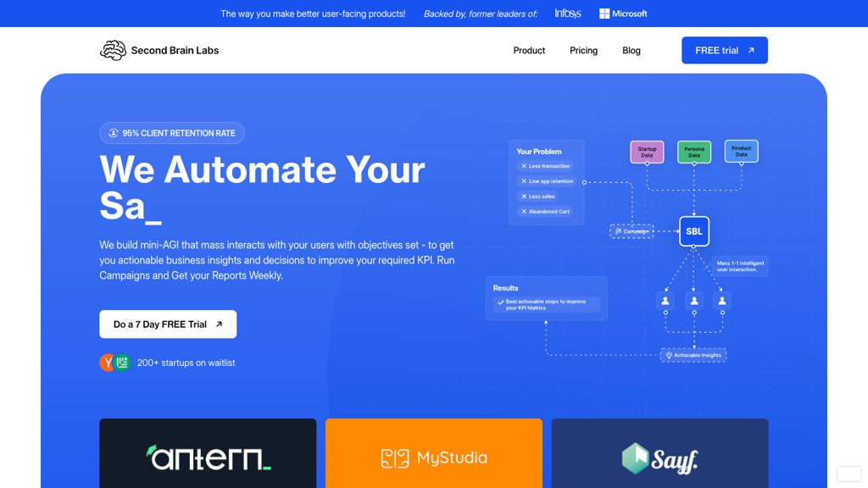Select the Product Data blue box

[x=741, y=152]
